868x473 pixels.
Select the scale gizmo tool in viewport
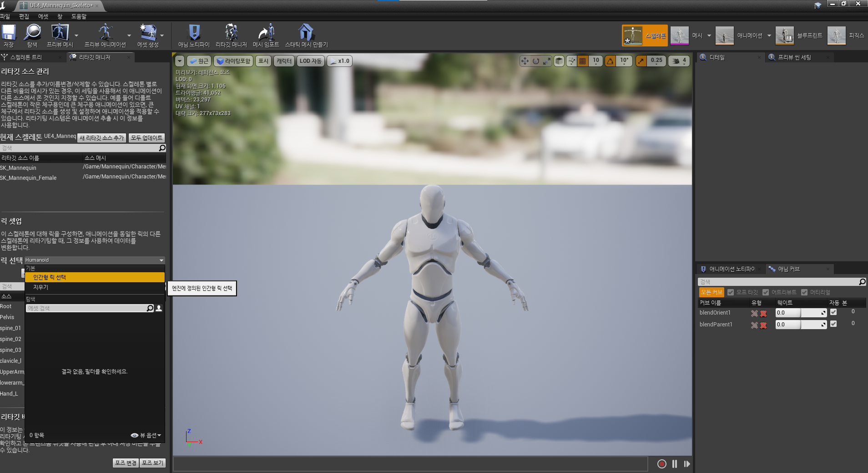coord(547,61)
